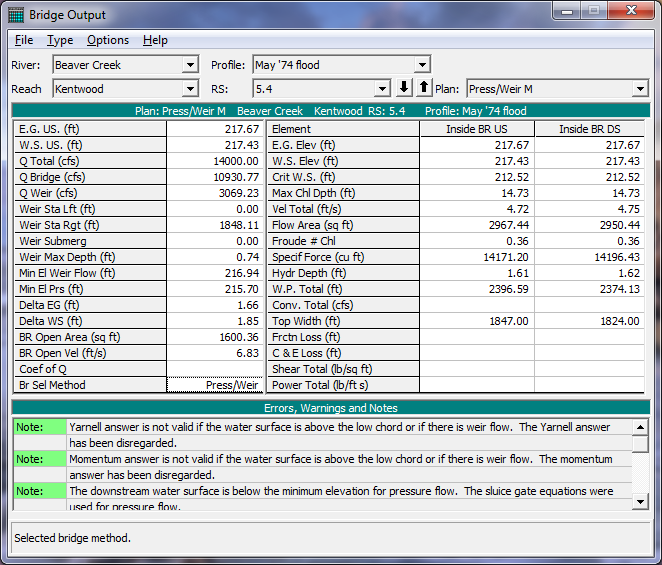Viewport: 662px width, 565px height.
Task: Open the Help menu
Action: [155, 40]
